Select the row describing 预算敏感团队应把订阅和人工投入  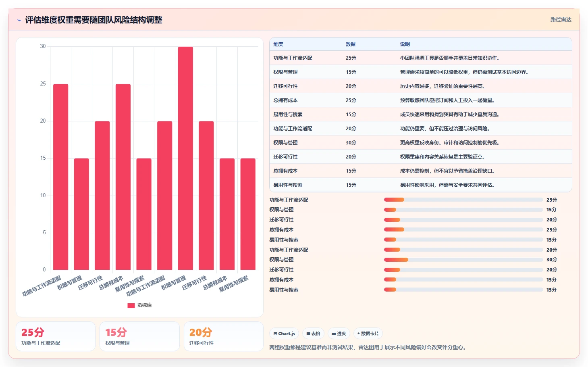point(421,100)
